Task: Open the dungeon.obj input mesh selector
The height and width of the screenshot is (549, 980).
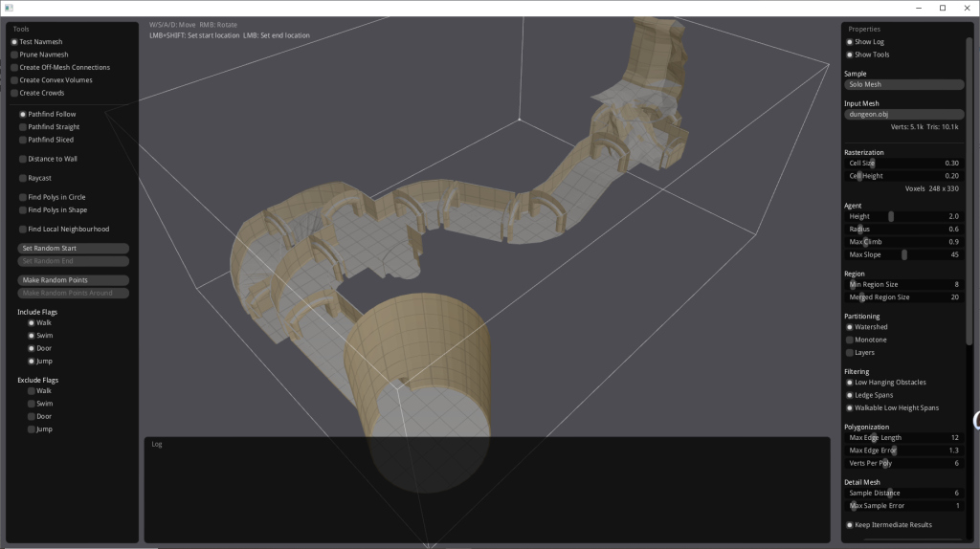Action: [x=903, y=114]
